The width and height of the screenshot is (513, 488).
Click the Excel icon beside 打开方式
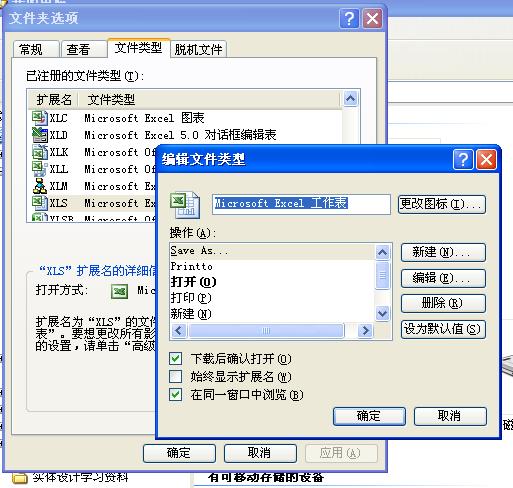[119, 291]
